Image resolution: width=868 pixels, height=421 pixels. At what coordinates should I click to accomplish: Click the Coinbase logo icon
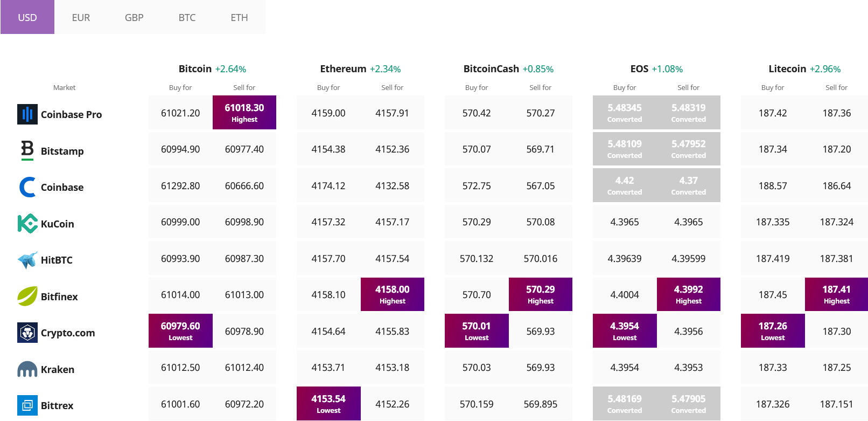[x=27, y=187]
